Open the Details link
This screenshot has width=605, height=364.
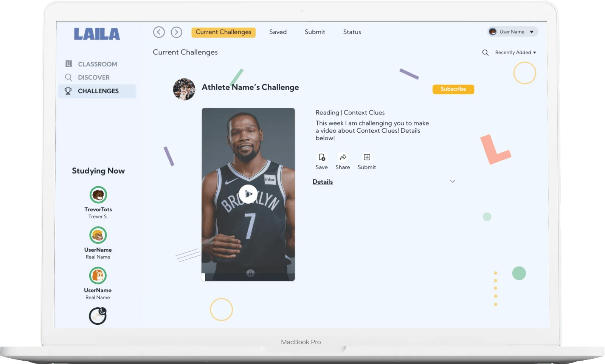point(323,182)
